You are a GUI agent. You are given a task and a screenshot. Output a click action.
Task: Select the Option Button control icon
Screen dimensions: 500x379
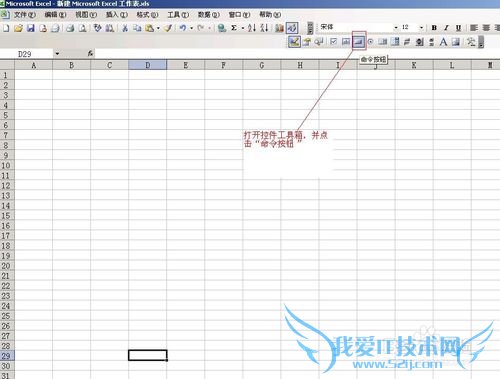pyautogui.click(x=371, y=42)
